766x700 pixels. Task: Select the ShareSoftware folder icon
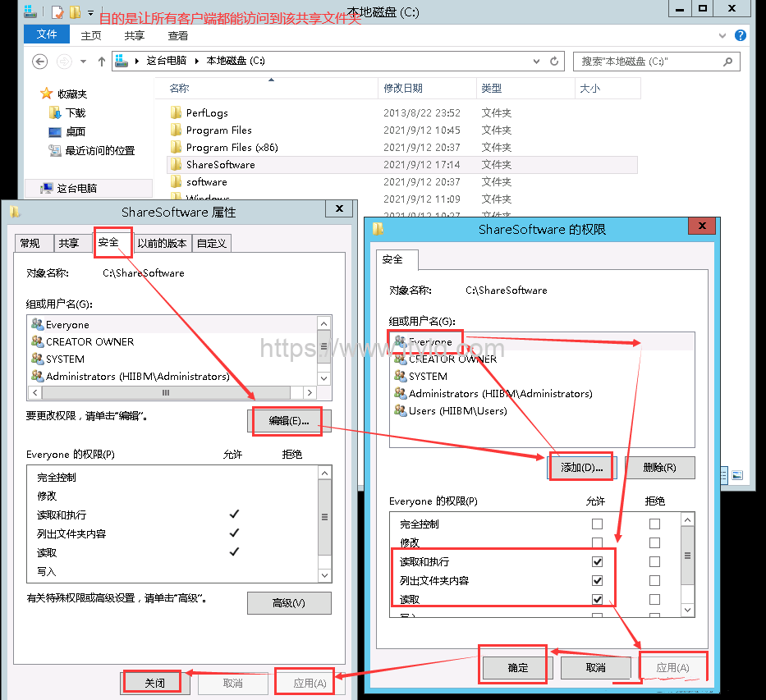176,165
